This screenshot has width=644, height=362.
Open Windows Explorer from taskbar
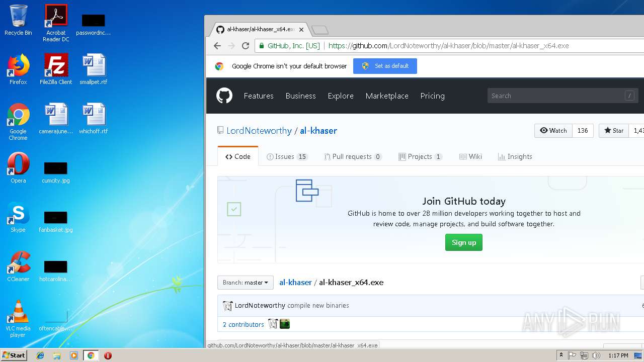57,355
